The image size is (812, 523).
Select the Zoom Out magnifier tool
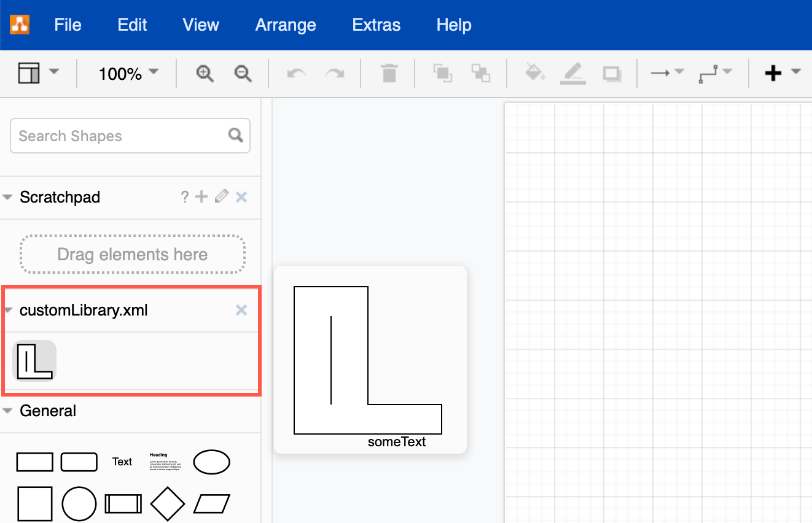243,73
